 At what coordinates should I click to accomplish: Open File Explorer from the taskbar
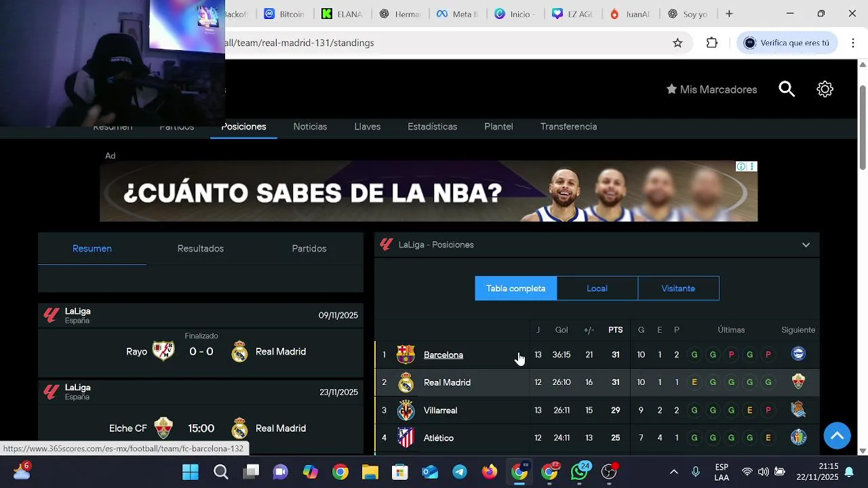coord(370,472)
